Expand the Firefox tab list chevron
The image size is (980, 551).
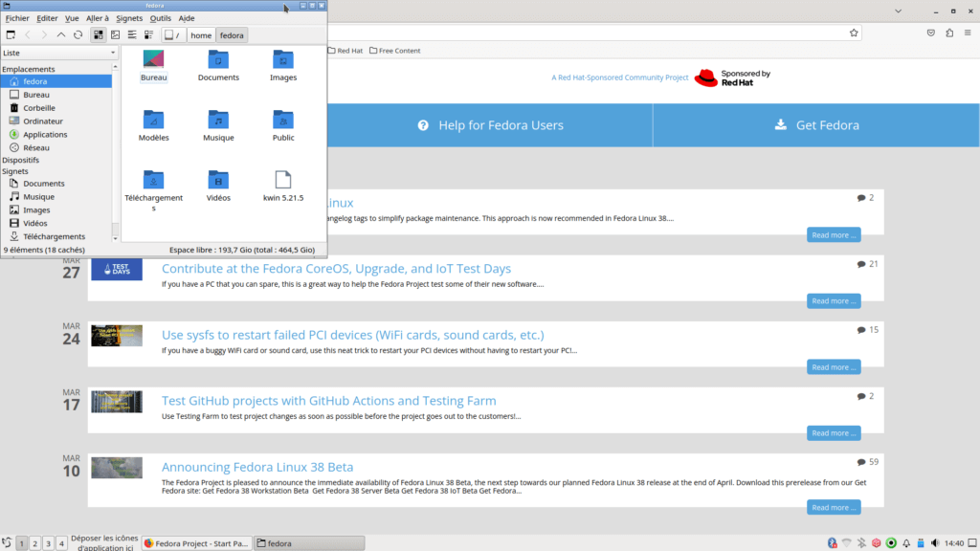[898, 11]
